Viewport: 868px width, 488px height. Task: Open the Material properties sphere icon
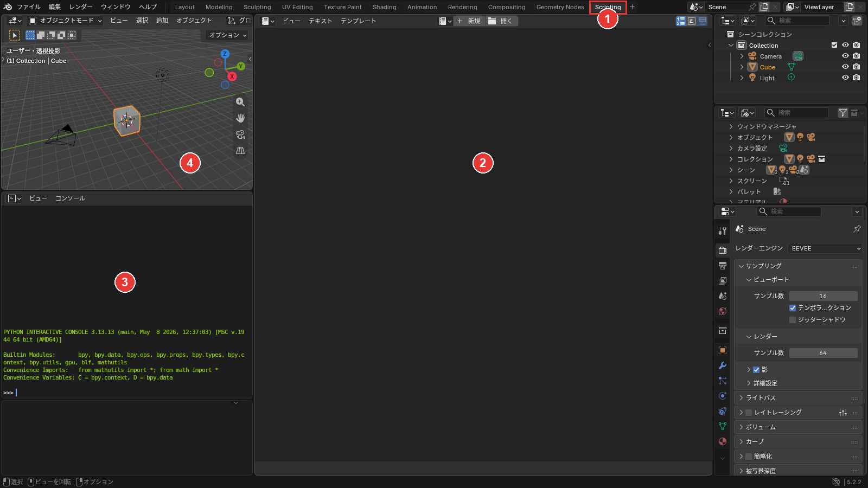point(723,441)
